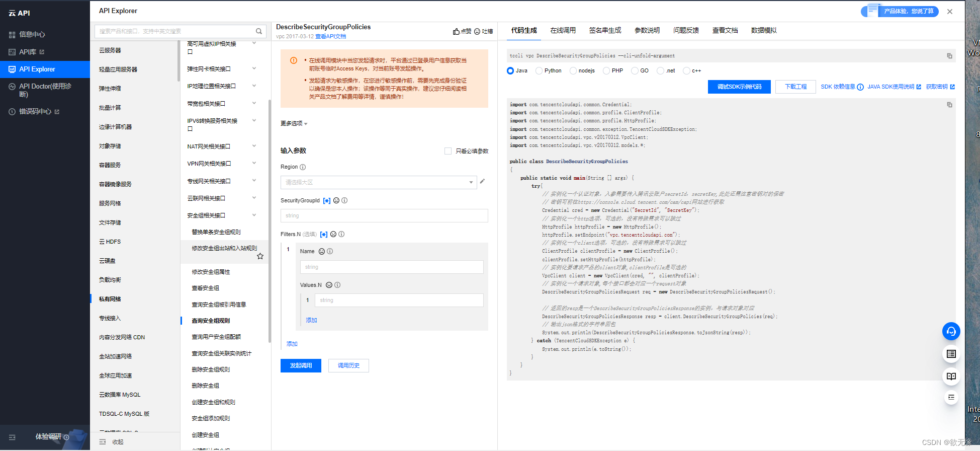Image resolution: width=980 pixels, height=451 pixels.
Task: Click the Values.N first string input field
Action: pyautogui.click(x=399, y=300)
